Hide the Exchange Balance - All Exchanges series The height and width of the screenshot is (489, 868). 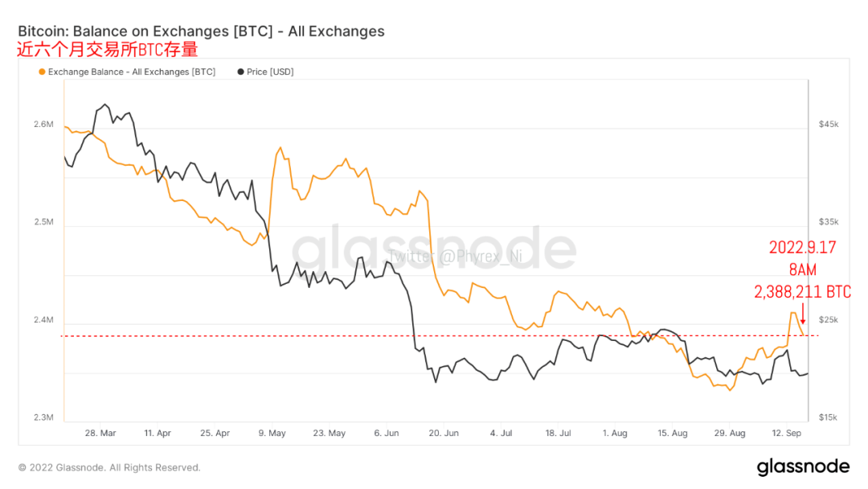(132, 72)
